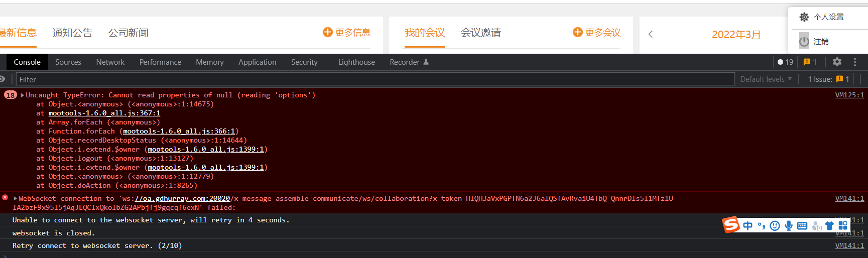Open VM141:1 link on WebSocket error row

coord(849,198)
